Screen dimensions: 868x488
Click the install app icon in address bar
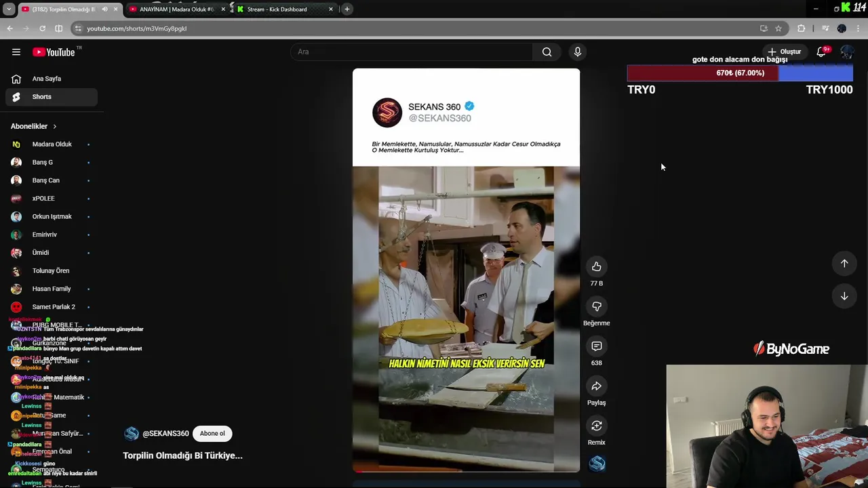coord(764,28)
